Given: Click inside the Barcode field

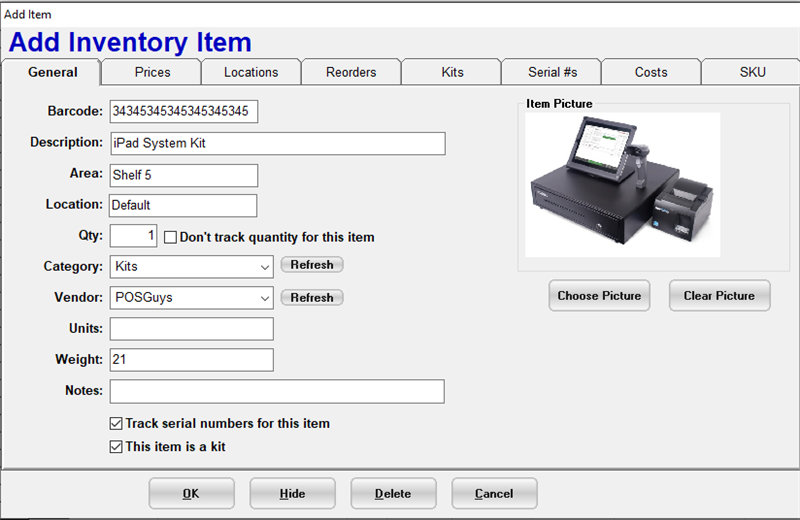Looking at the screenshot, I should tap(184, 111).
